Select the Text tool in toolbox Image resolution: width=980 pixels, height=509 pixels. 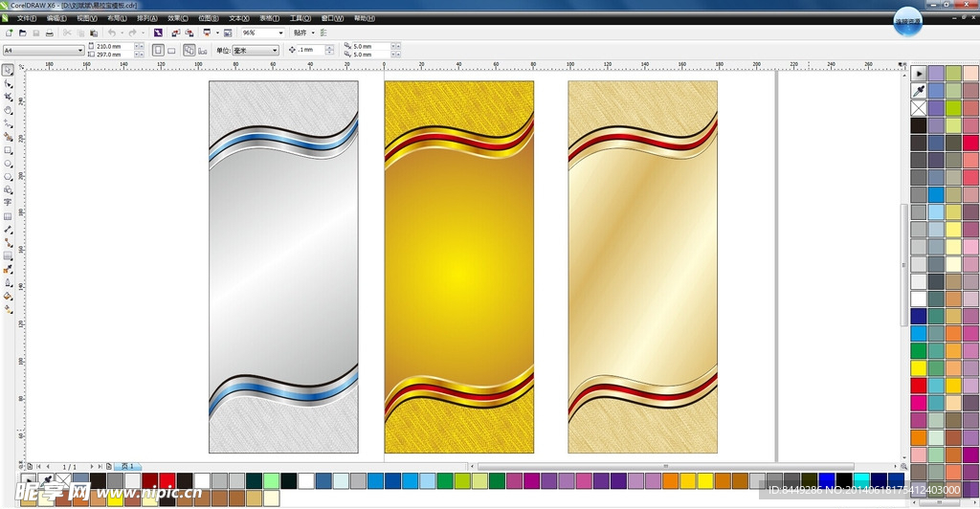point(8,203)
